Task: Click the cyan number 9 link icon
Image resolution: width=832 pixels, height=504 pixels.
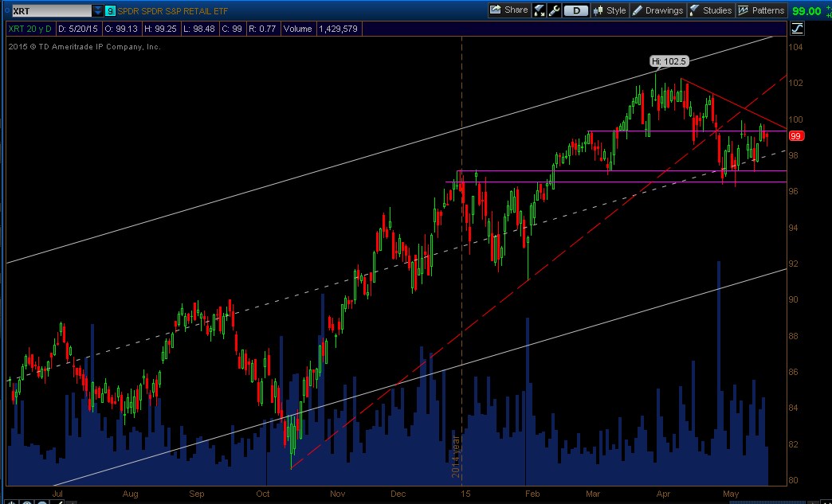Action: (110, 10)
